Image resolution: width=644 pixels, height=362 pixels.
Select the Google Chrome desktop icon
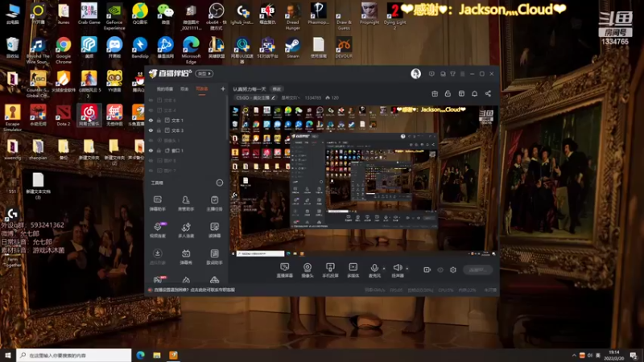coord(64,50)
